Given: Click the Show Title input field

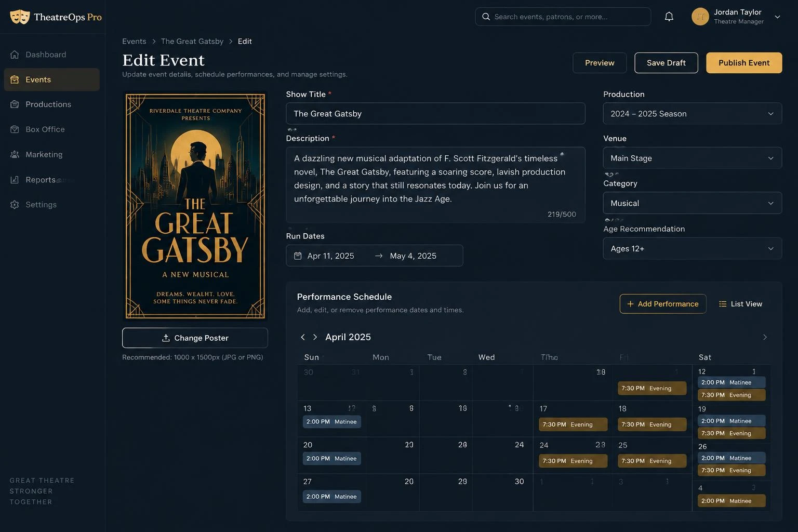Looking at the screenshot, I should [435, 114].
